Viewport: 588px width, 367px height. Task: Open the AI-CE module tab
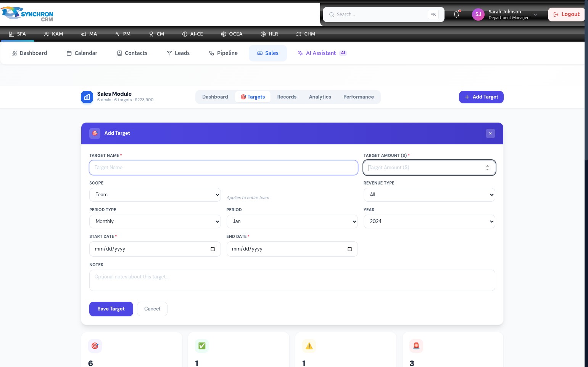pos(193,34)
